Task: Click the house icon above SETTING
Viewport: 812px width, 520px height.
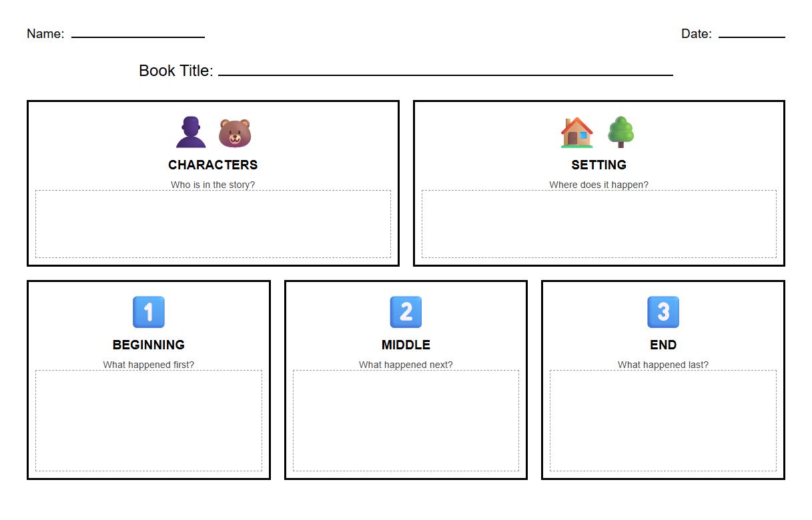Action: (x=575, y=132)
